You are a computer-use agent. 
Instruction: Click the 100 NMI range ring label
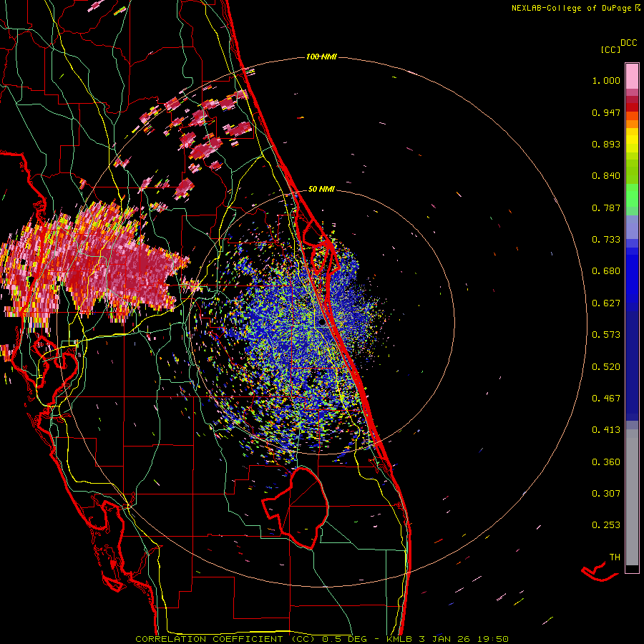coord(321,57)
